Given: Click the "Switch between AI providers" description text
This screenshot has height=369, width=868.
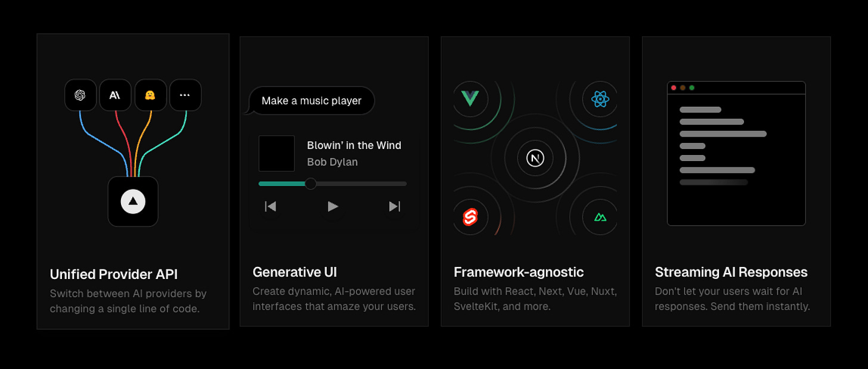Looking at the screenshot, I should pyautogui.click(x=128, y=301).
